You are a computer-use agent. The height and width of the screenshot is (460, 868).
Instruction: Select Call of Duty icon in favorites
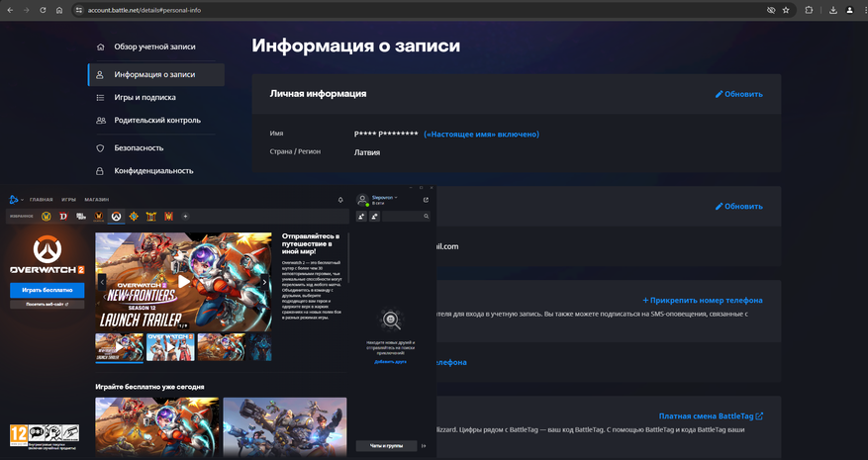click(x=81, y=217)
